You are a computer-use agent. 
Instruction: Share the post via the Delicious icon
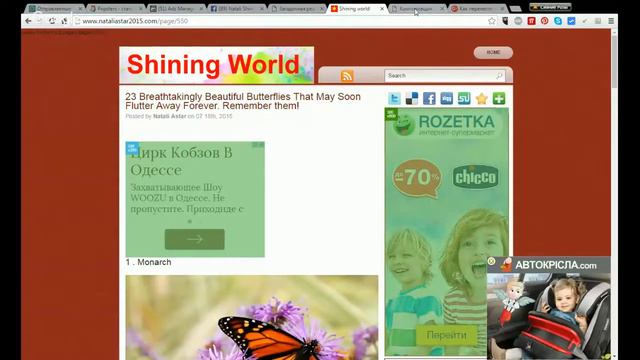pyautogui.click(x=412, y=98)
